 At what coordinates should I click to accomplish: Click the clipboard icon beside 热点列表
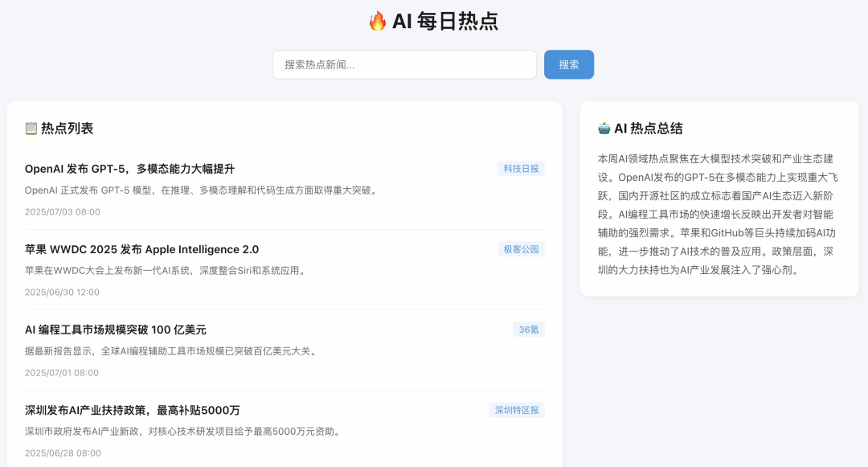(x=31, y=129)
